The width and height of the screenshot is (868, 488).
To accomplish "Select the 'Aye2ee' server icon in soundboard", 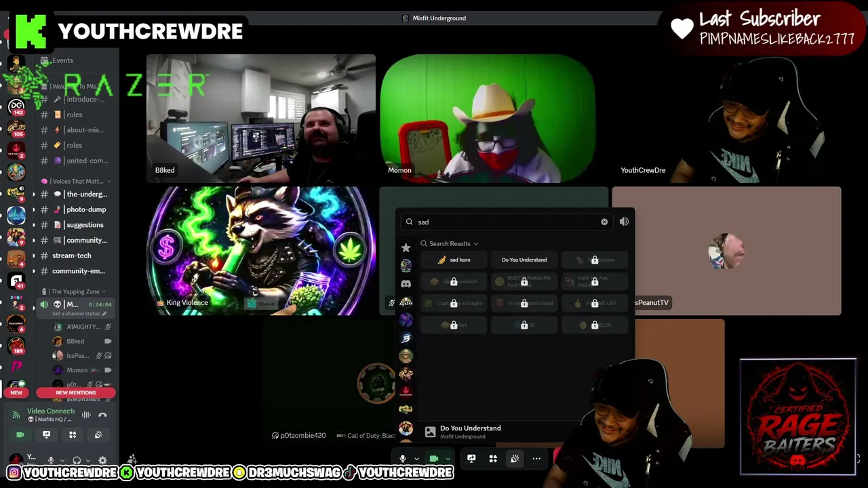I will (406, 302).
